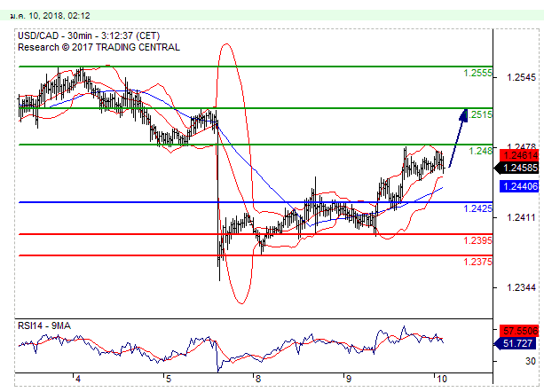Click the 1.2344 price axis value
544x392 pixels.
[521, 287]
